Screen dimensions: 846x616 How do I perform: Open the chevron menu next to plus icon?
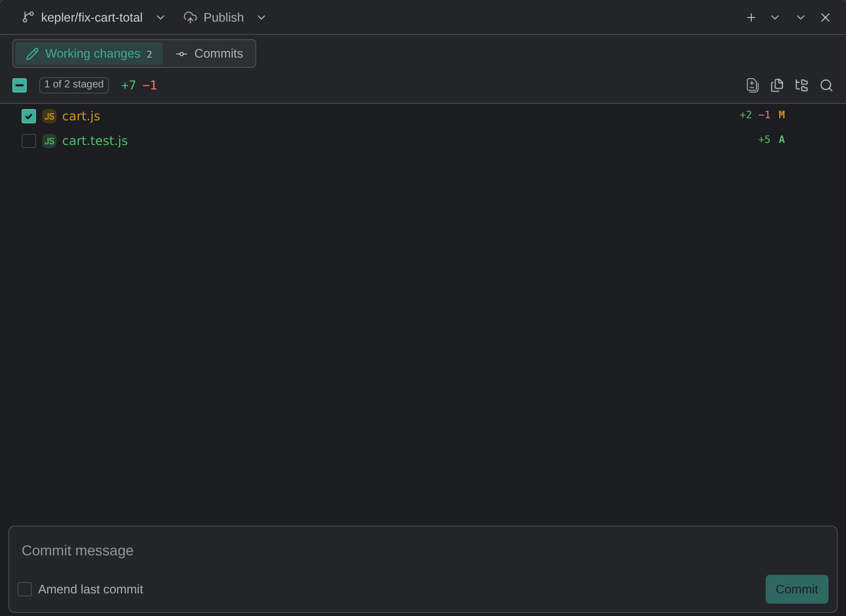pos(775,17)
